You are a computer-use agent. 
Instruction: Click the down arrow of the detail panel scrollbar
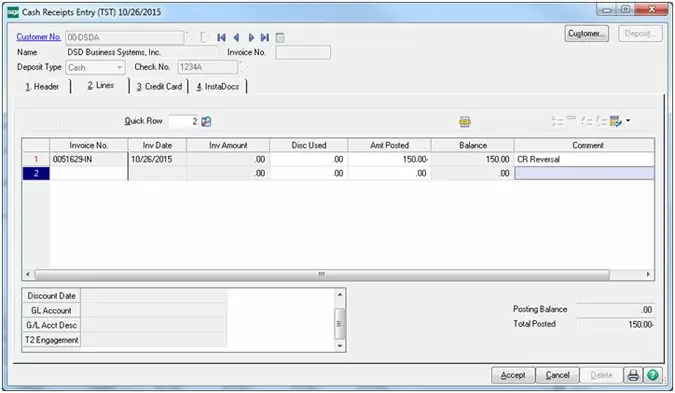click(340, 346)
